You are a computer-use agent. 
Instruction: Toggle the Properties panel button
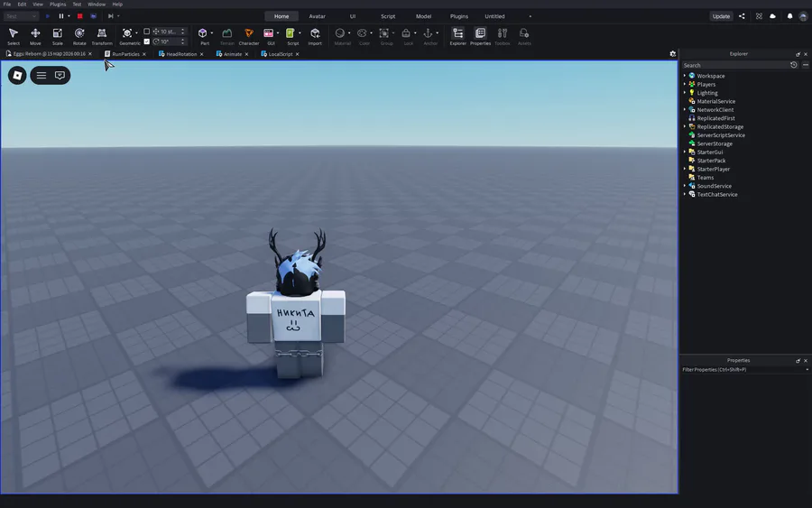pyautogui.click(x=480, y=36)
